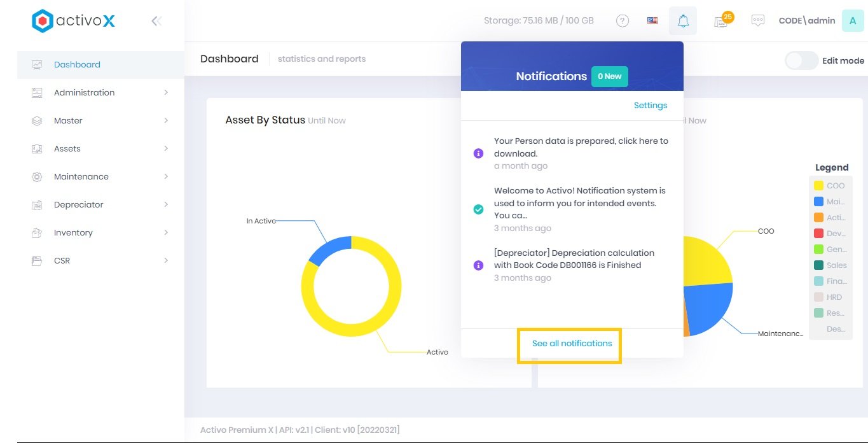868x443 pixels.
Task: Toggle the Edit mode switch
Action: tap(801, 60)
